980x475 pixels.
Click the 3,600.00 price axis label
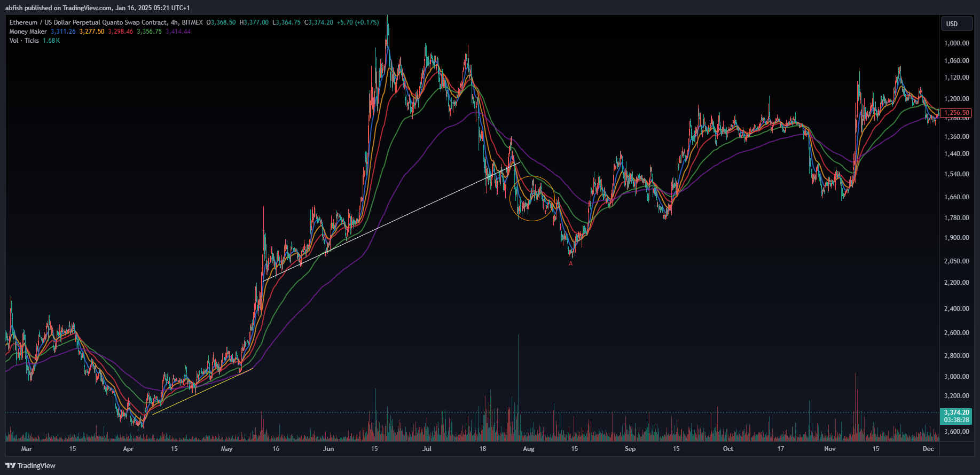[x=957, y=432]
